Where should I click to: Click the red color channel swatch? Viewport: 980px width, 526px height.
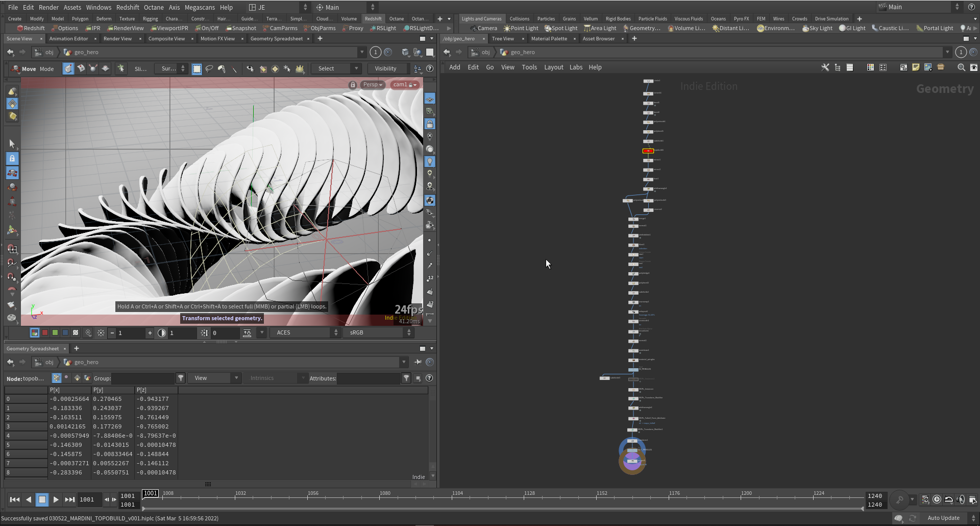(45, 332)
